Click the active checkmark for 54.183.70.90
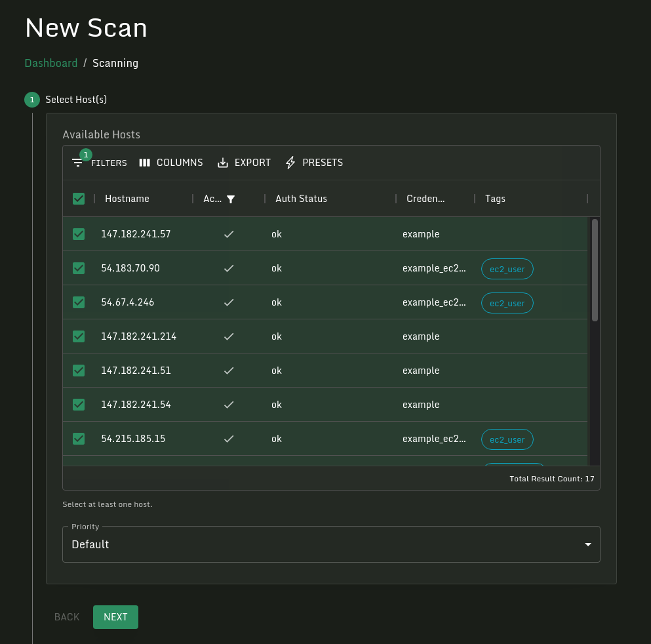Image resolution: width=651 pixels, height=644 pixels. (229, 268)
